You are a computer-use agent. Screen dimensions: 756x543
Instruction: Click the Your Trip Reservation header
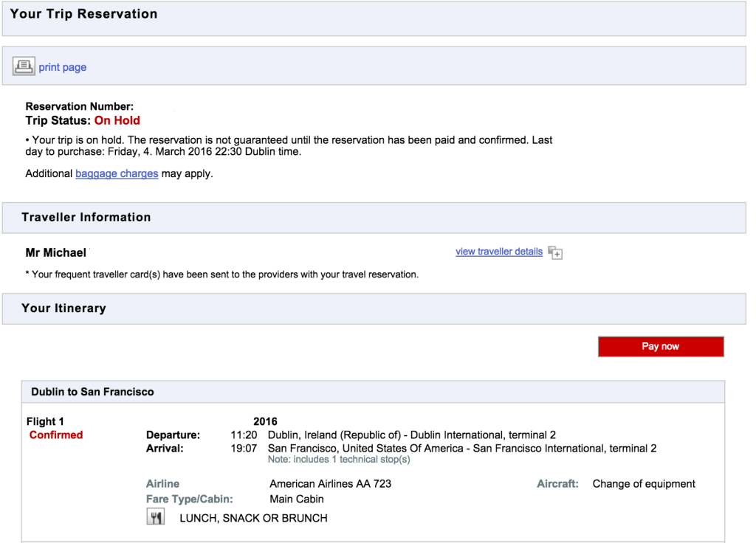coord(83,14)
